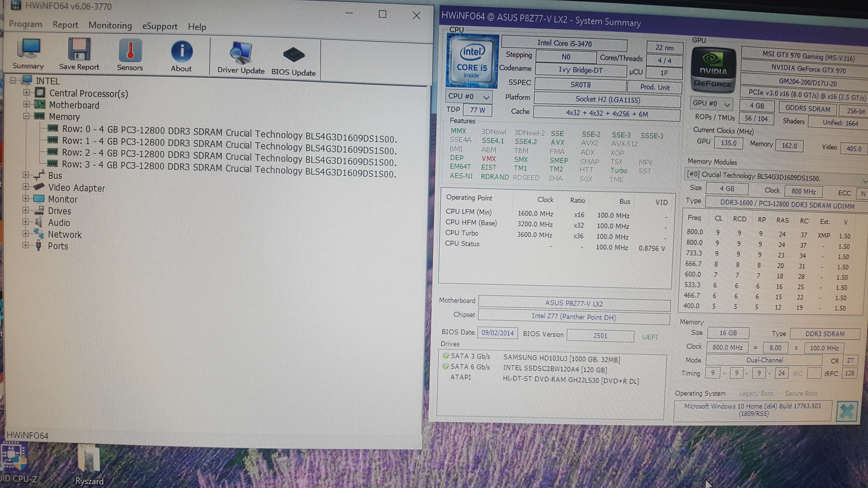The width and height of the screenshot is (868, 488).
Task: Click the BIOS Version 2501 field
Action: coord(600,335)
